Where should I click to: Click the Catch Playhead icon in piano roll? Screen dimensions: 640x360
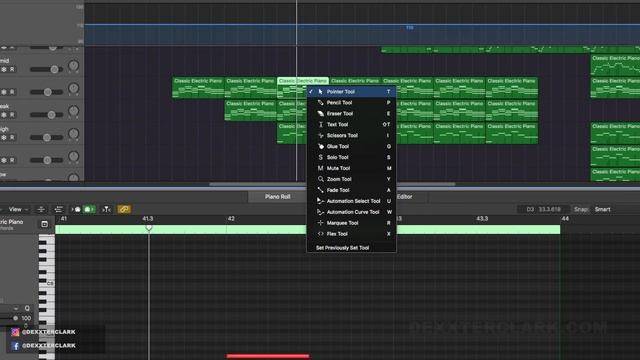pos(107,209)
